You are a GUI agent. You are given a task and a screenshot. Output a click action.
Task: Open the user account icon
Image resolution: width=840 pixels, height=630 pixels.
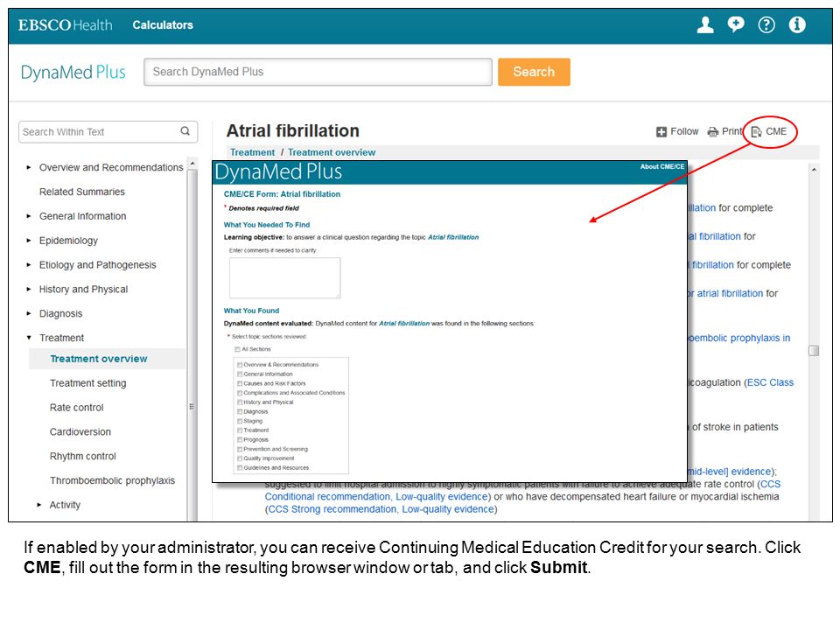[705, 24]
